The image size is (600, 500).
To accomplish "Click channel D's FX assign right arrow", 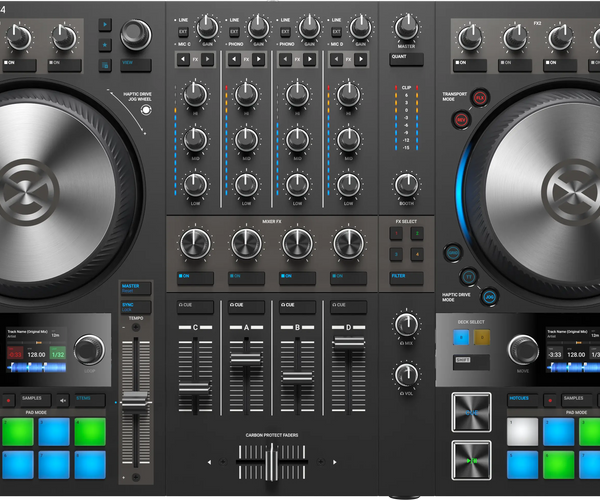I will [x=361, y=59].
